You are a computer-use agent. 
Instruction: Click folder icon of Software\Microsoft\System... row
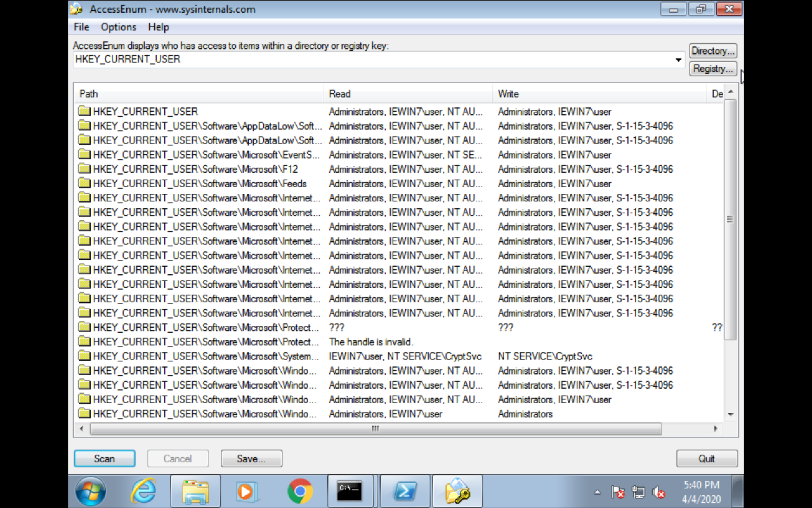click(x=84, y=356)
